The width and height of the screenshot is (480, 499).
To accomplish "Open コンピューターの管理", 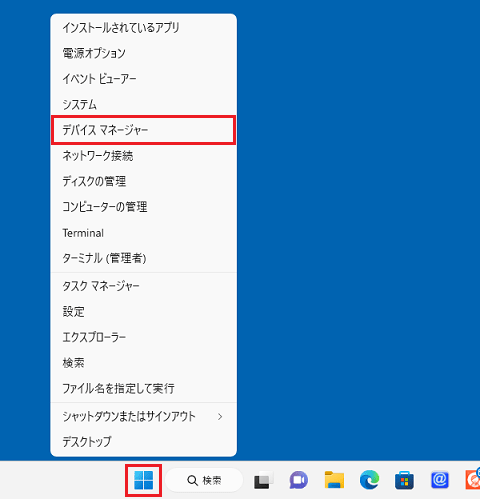I will [144, 207].
